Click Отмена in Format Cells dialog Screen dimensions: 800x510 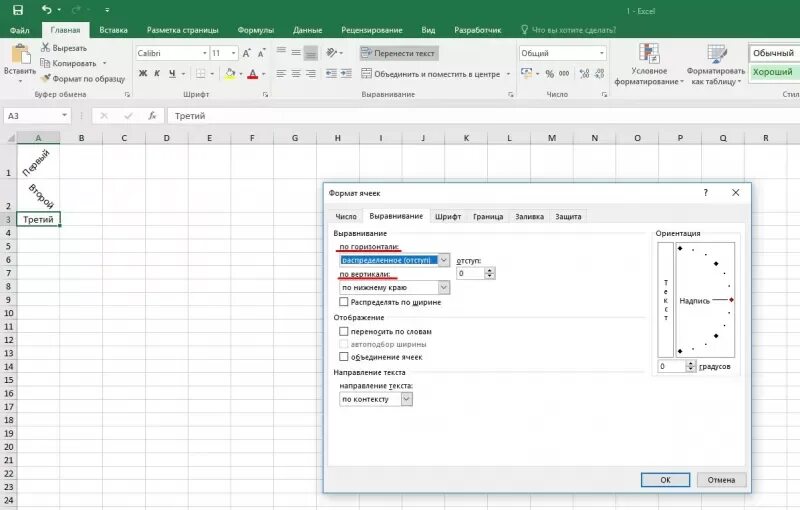tap(721, 480)
